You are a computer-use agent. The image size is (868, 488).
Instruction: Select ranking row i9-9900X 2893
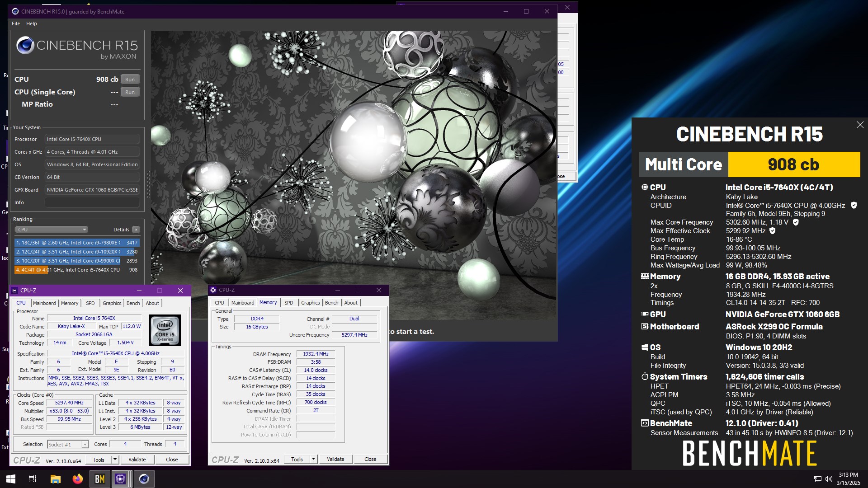pos(77,261)
